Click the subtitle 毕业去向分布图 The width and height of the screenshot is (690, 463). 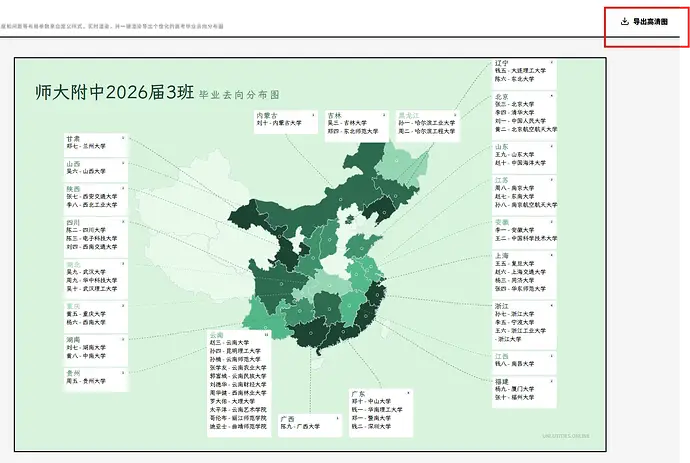[x=239, y=95]
